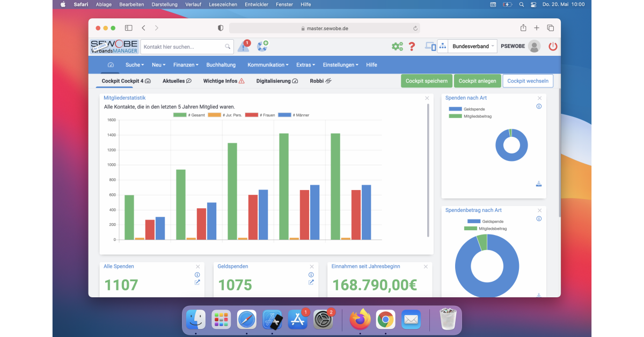Toggle the # Gesamt legend series

click(188, 115)
